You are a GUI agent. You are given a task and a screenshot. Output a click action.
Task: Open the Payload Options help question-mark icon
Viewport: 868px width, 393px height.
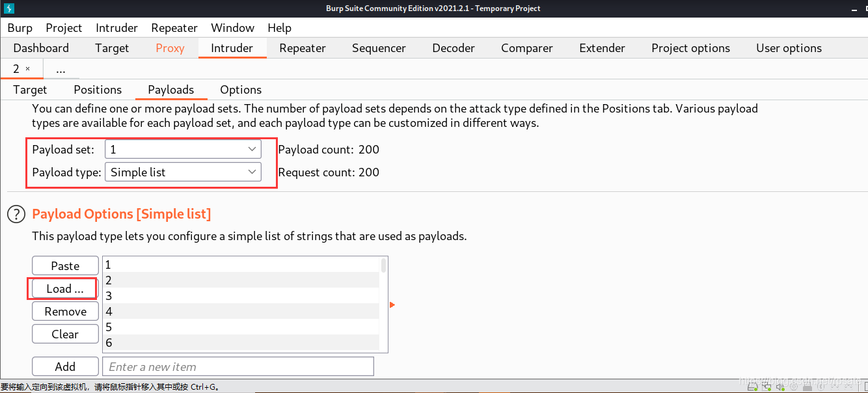16,214
